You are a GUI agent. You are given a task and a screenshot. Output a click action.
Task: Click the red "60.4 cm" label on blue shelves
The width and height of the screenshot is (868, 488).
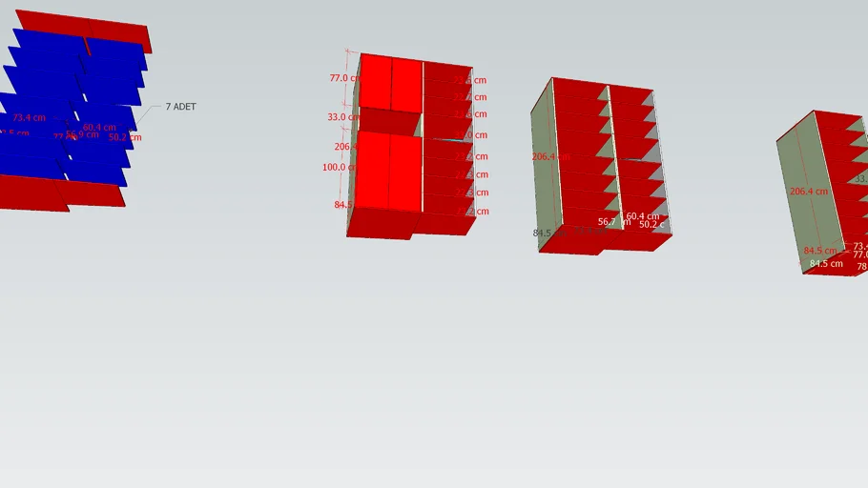point(99,127)
